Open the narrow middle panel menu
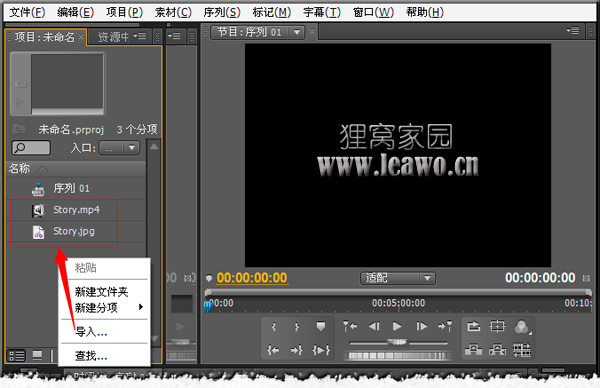 point(174,36)
